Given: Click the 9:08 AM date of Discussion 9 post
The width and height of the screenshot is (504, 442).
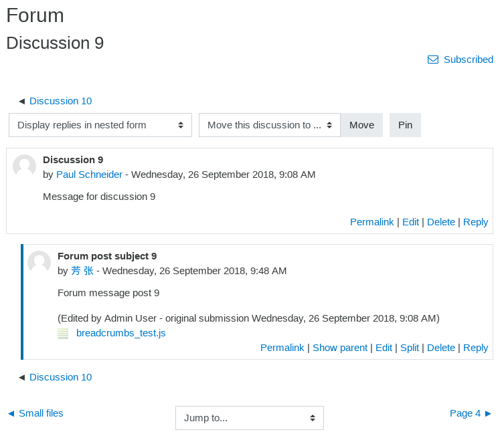Looking at the screenshot, I should (224, 175).
